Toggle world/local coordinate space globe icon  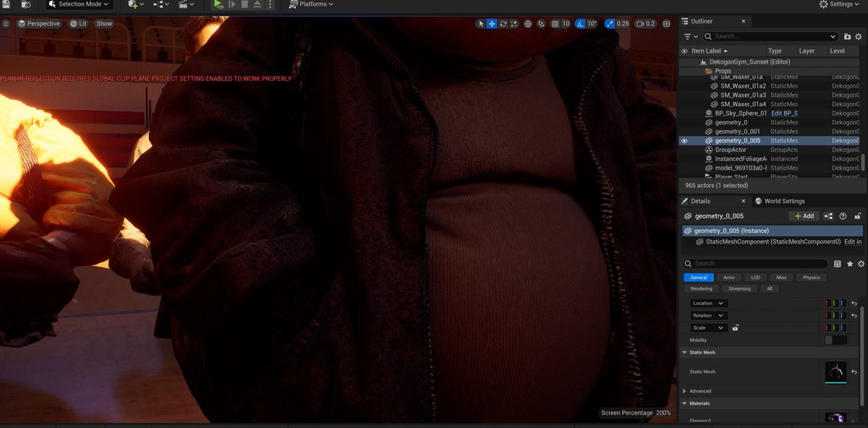point(528,24)
